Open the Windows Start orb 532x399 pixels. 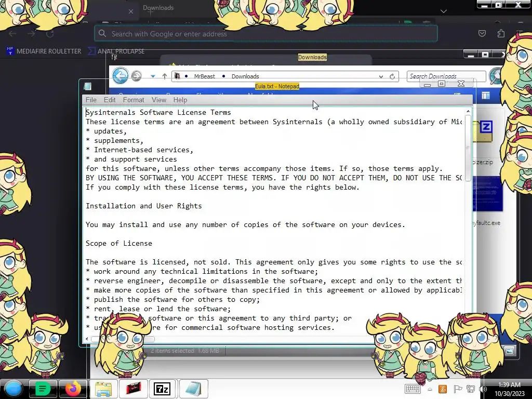(x=13, y=389)
